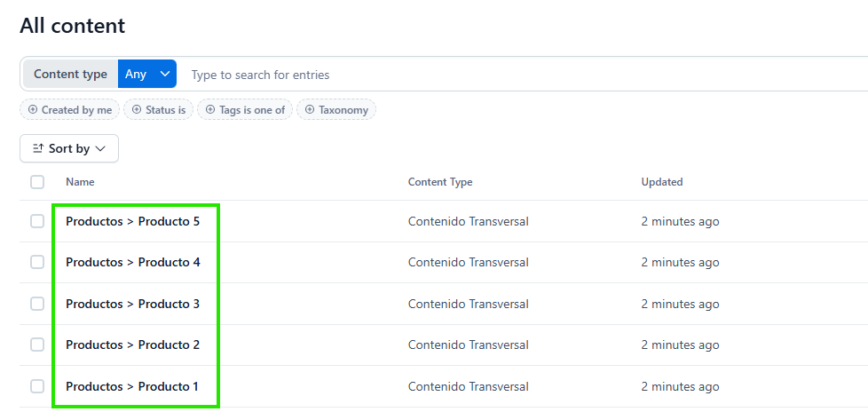Open the Any content type dropdown
Screen dimensions: 868x412
pyautogui.click(x=147, y=75)
